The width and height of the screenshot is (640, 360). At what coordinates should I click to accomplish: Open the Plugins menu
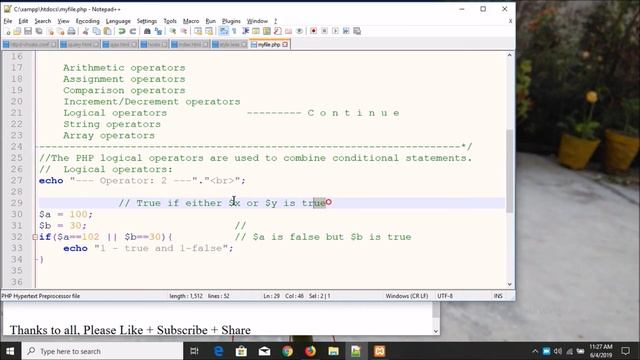[x=231, y=21]
